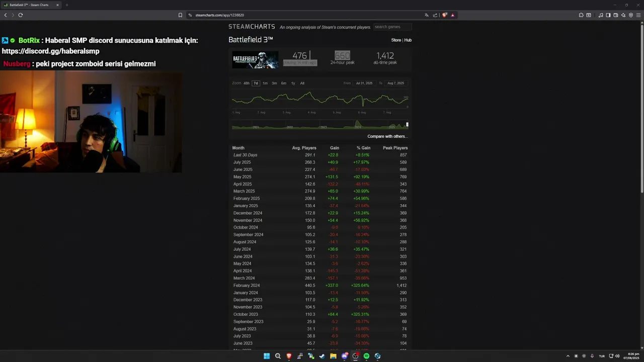Click the browser forward arrow

point(13,15)
